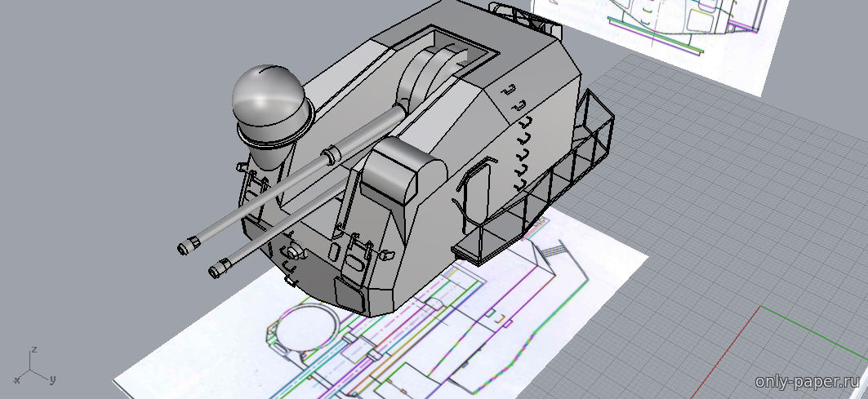This screenshot has height=399, width=868.
Task: Select the curved gun cradle inside the roof opening
Action: pyautogui.click(x=432, y=75)
